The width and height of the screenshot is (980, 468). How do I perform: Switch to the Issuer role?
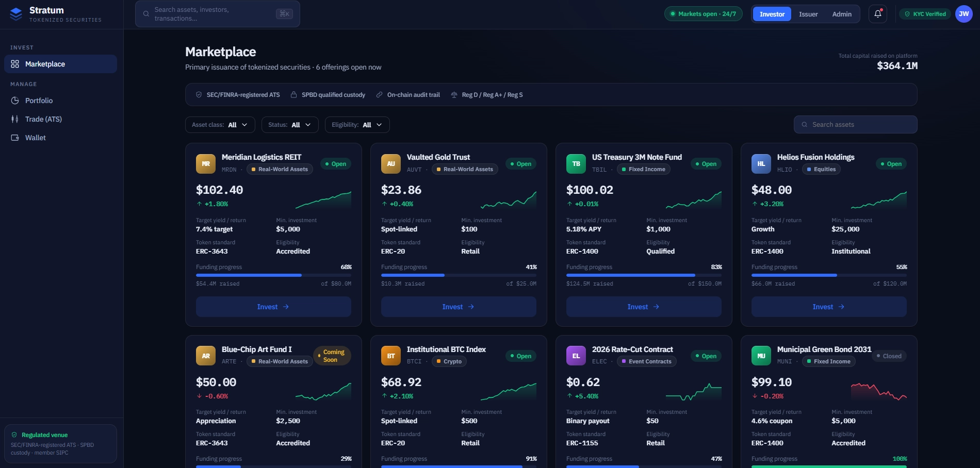pyautogui.click(x=808, y=14)
